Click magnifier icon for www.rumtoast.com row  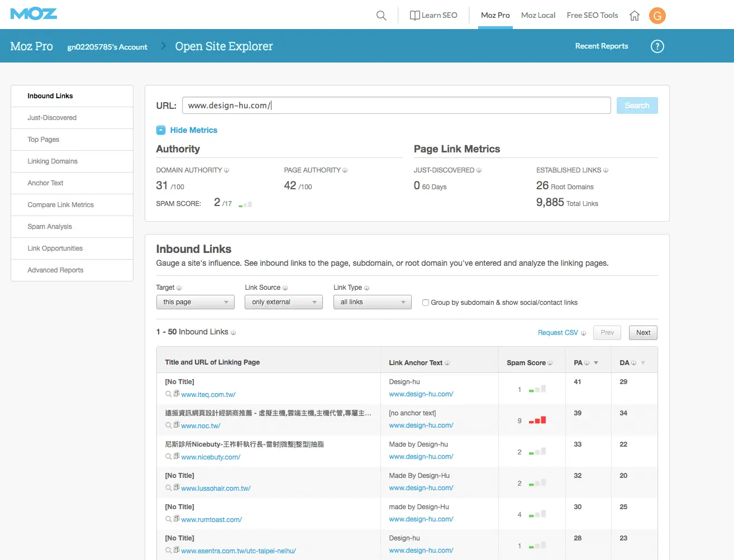[168, 519]
